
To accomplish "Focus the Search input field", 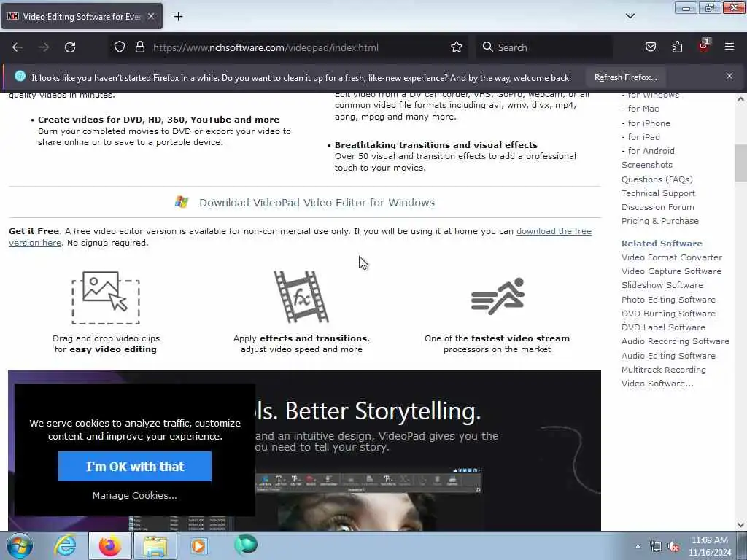I will (x=544, y=47).
